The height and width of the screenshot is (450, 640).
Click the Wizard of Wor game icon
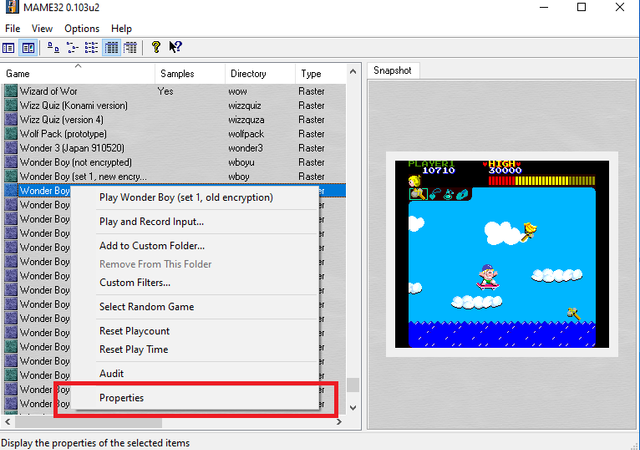11,91
